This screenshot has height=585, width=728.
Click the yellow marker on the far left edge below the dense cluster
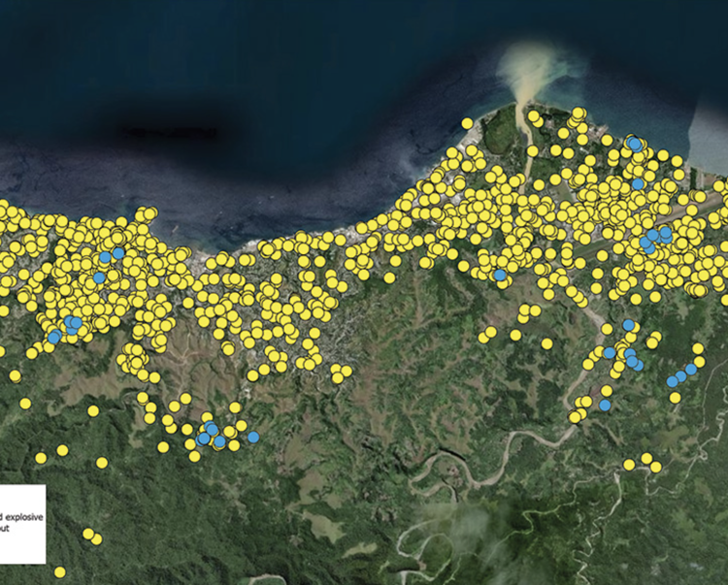tap(15, 375)
